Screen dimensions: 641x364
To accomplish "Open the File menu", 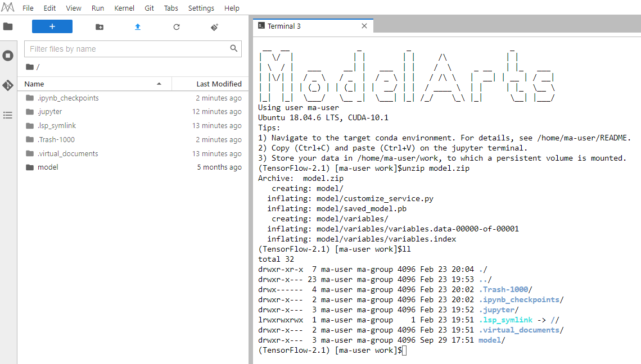I will pos(28,8).
